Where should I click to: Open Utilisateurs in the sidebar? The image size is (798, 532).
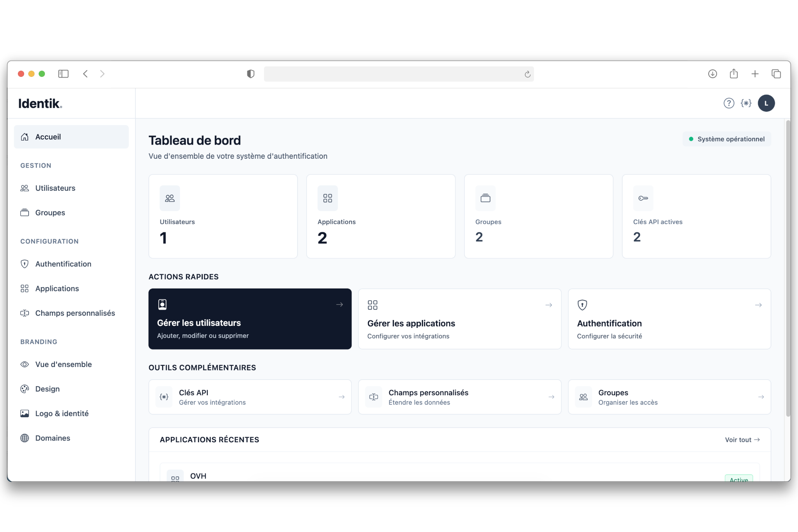55,188
